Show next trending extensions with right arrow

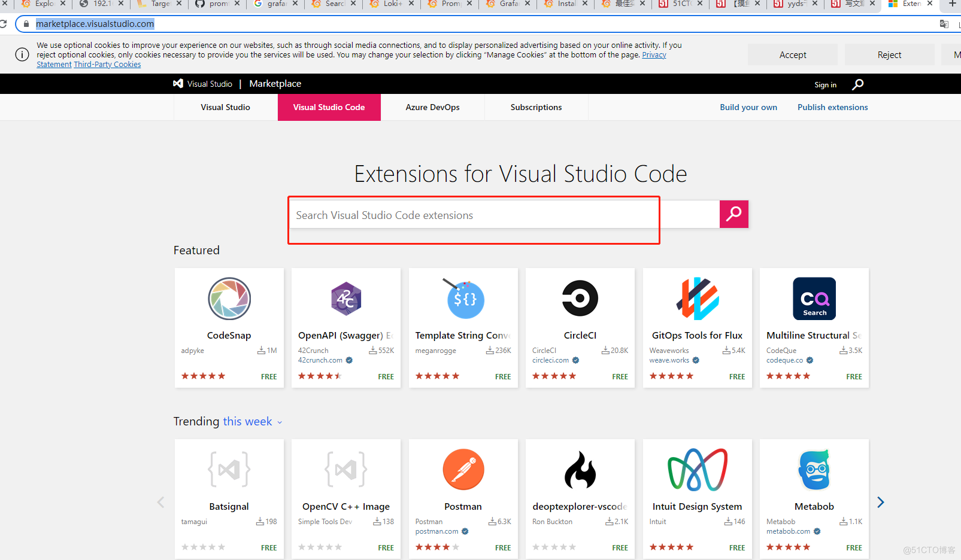coord(880,502)
